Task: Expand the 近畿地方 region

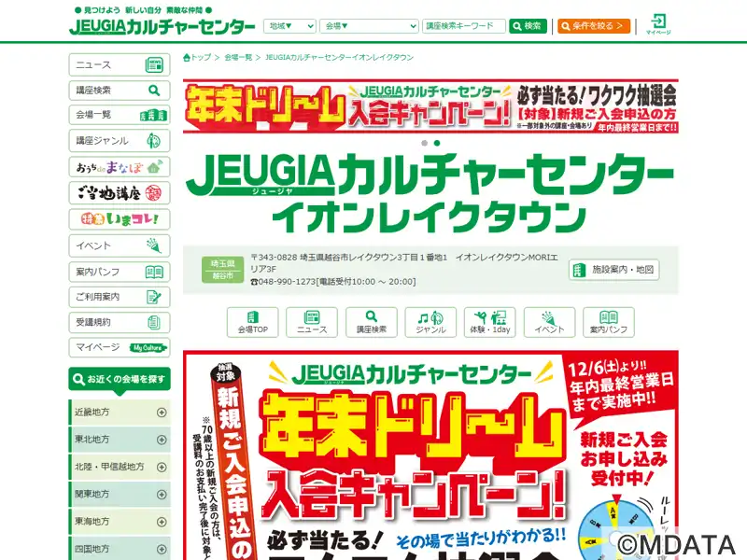Action: 120,413
